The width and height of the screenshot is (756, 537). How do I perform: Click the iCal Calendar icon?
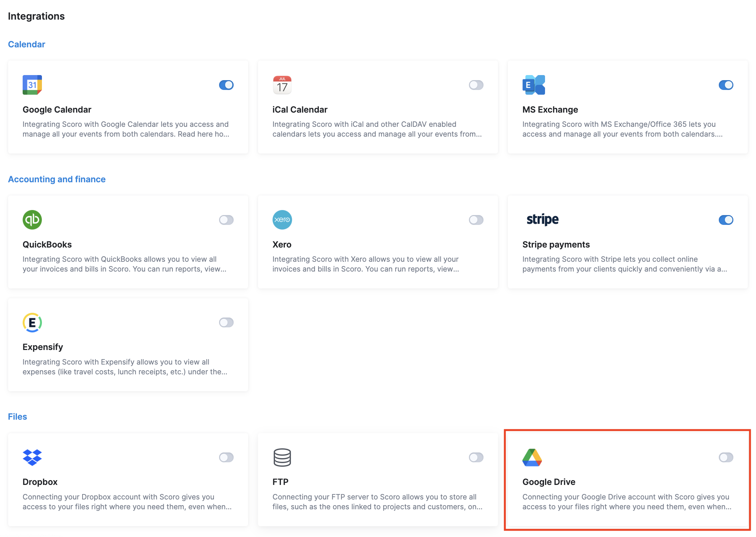click(x=282, y=85)
